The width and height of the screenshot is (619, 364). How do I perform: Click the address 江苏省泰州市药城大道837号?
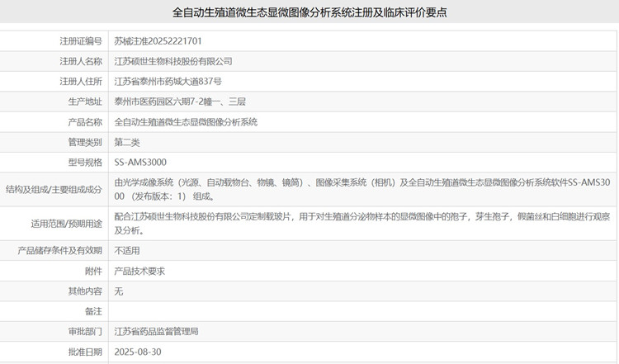click(x=168, y=81)
